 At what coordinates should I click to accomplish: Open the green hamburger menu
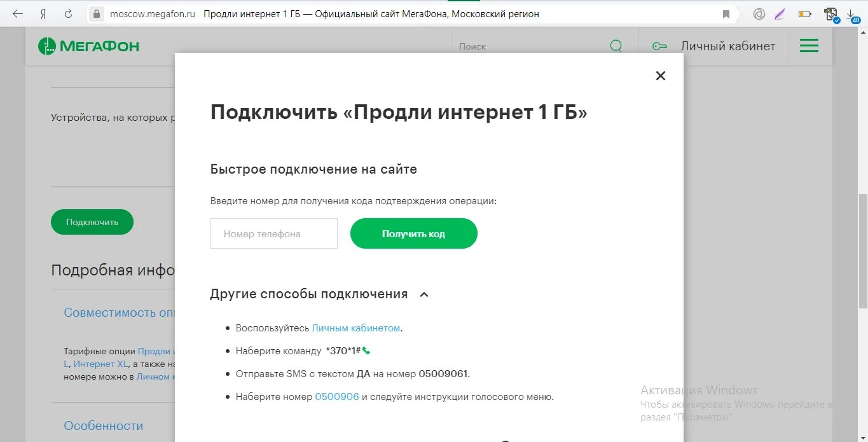(x=809, y=46)
